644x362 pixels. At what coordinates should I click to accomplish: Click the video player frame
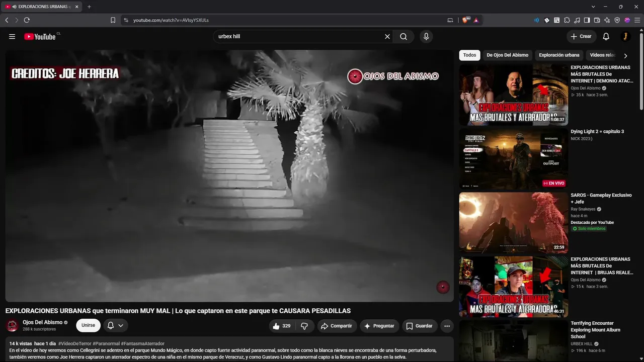pyautogui.click(x=229, y=176)
